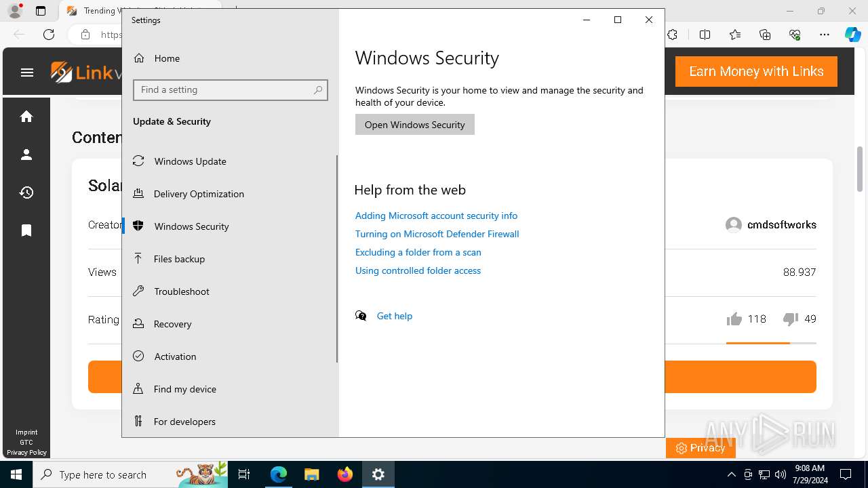Viewport: 868px width, 488px height.
Task: Click the Settings gear on the taskbar
Action: pyautogui.click(x=378, y=474)
